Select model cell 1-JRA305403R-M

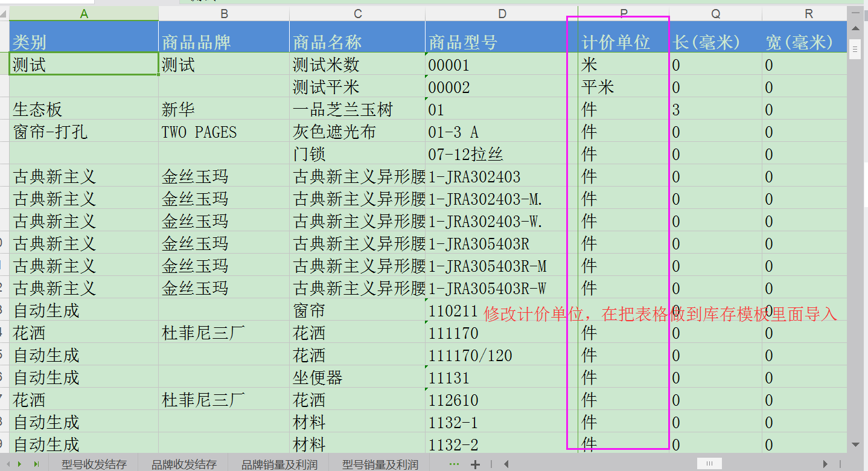pyautogui.click(x=502, y=265)
